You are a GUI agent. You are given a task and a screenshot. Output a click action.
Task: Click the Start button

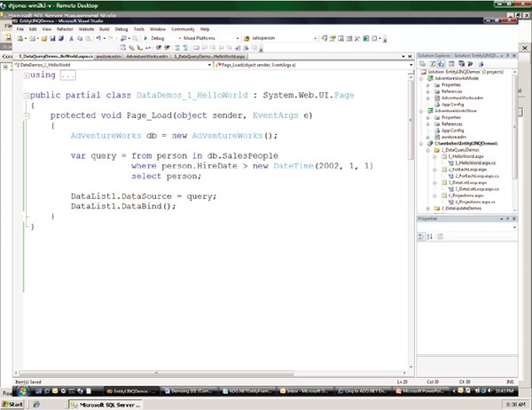pos(12,405)
